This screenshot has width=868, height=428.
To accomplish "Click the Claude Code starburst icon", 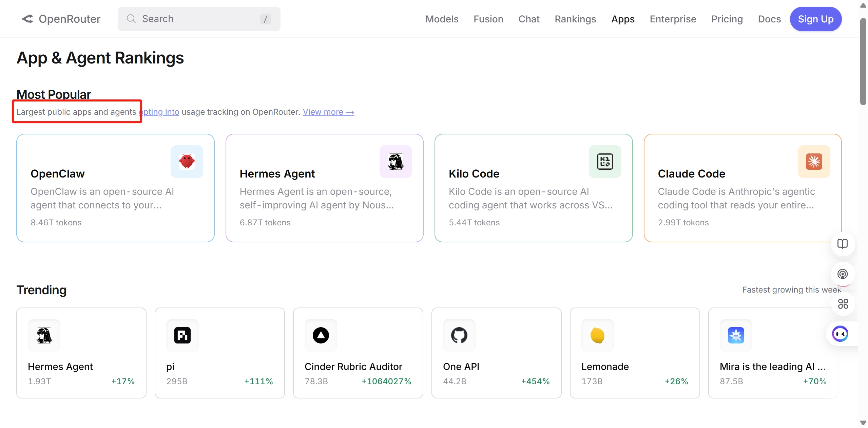I will click(814, 162).
